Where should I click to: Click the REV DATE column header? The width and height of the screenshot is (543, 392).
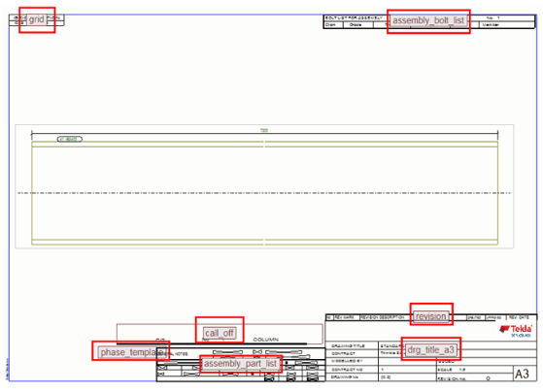[519, 317]
